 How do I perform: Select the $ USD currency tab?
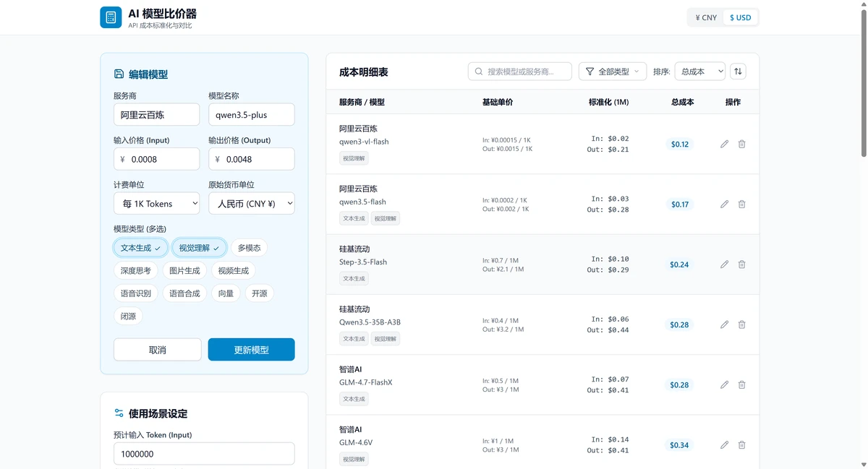point(740,17)
